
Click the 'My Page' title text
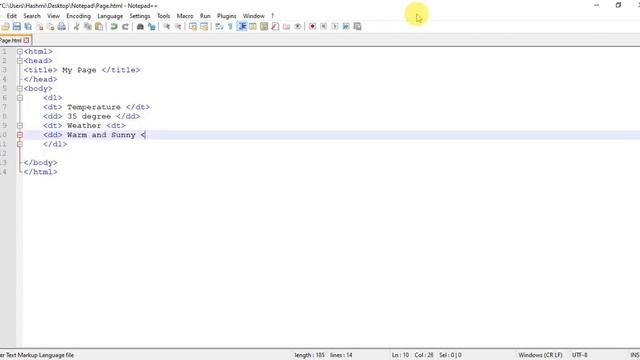[79, 70]
